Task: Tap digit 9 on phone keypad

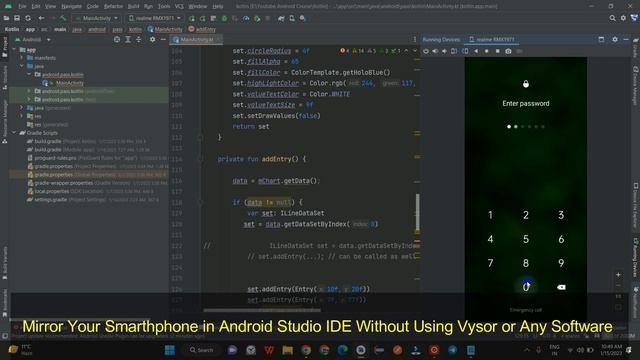Action: pyautogui.click(x=561, y=263)
